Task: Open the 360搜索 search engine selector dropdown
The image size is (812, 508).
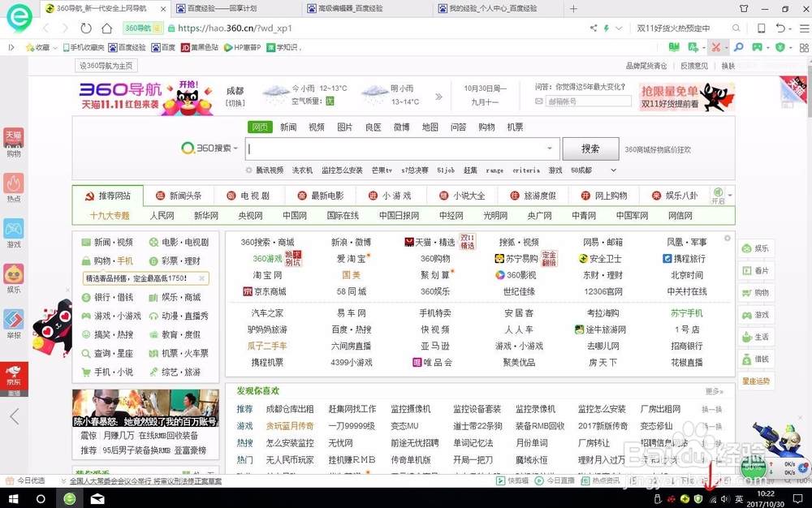Action: pos(209,149)
